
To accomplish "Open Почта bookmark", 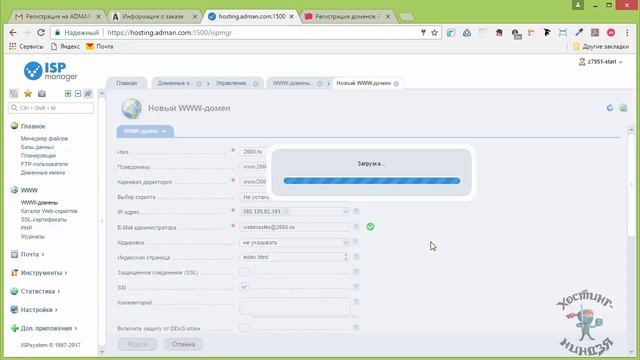I will pyautogui.click(x=100, y=47).
